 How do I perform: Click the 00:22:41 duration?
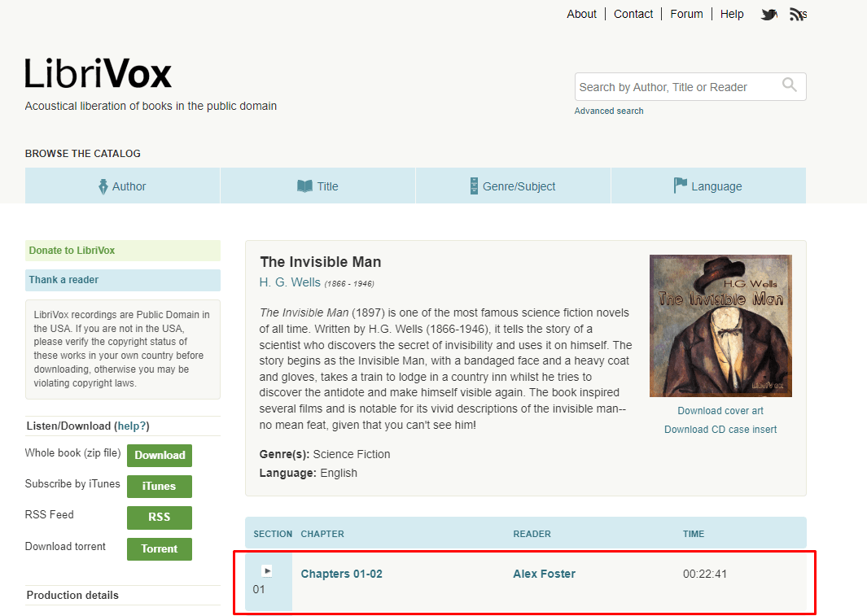pyautogui.click(x=705, y=574)
